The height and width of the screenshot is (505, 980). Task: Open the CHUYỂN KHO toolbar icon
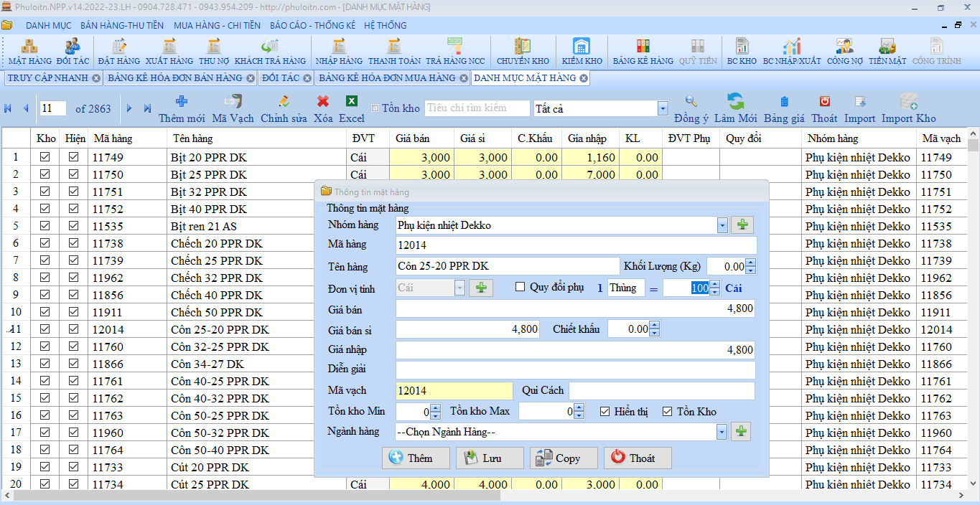coord(523,52)
